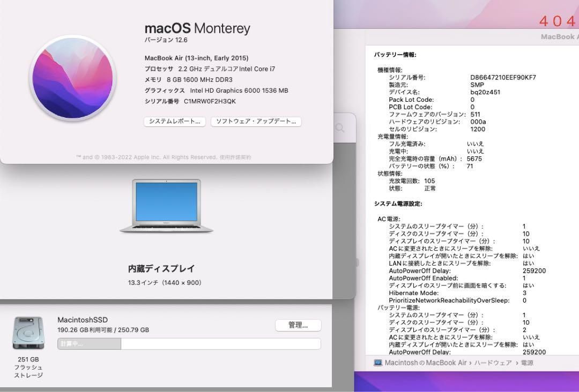Select the MacBook Air (13-inch, Early 2015) text
The width and height of the screenshot is (579, 392).
coord(196,58)
